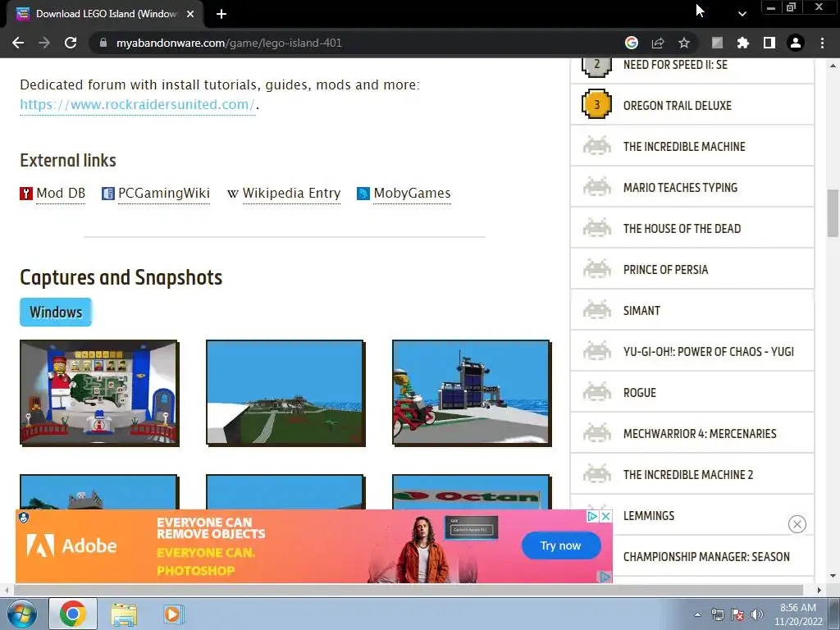Open the Octan screenshot thumbnail

(x=472, y=492)
